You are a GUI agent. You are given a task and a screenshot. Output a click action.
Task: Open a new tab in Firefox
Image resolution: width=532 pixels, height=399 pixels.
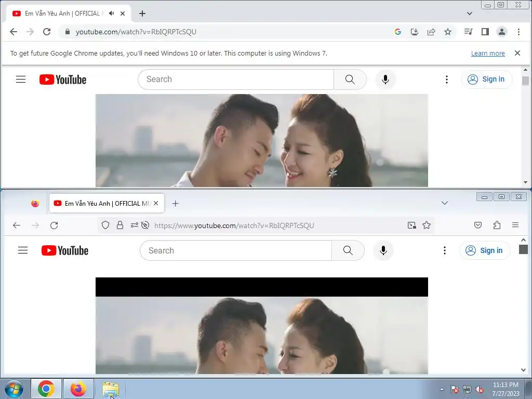pos(175,203)
